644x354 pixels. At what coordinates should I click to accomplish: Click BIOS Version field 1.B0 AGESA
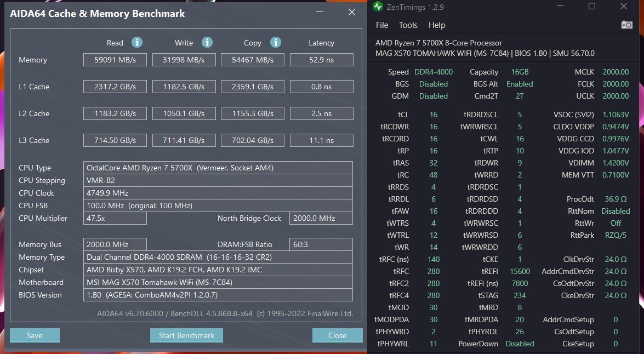(218, 295)
